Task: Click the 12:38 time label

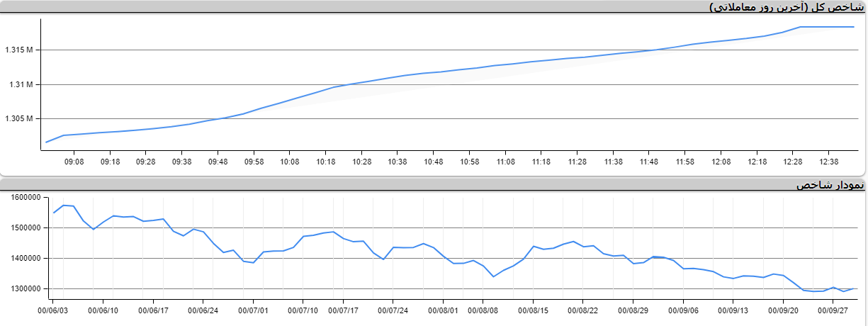Action: click(829, 162)
